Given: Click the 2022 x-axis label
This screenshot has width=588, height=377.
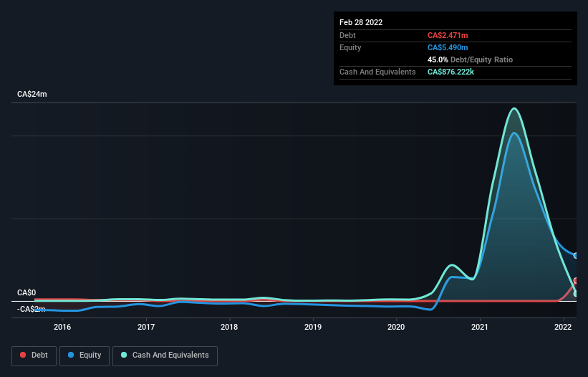Looking at the screenshot, I should pyautogui.click(x=563, y=327).
